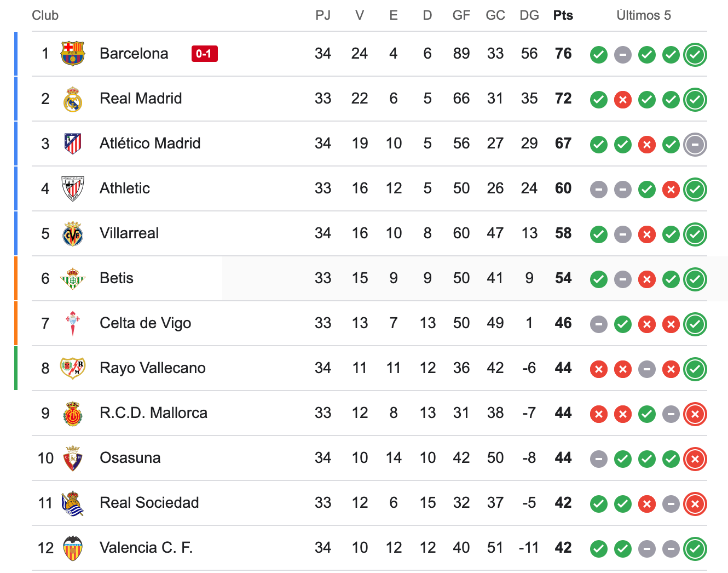Click Real Sociedad's crest icon
The height and width of the screenshot is (573, 728).
coord(73,503)
